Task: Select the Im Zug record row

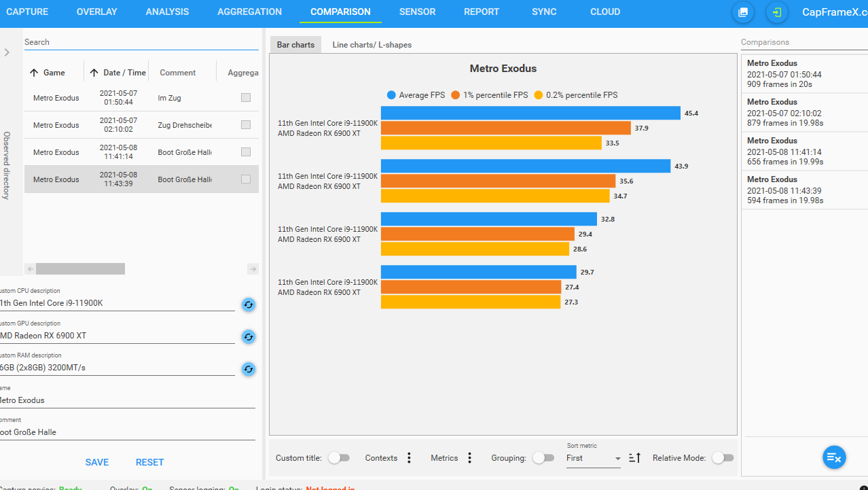Action: pyautogui.click(x=141, y=98)
